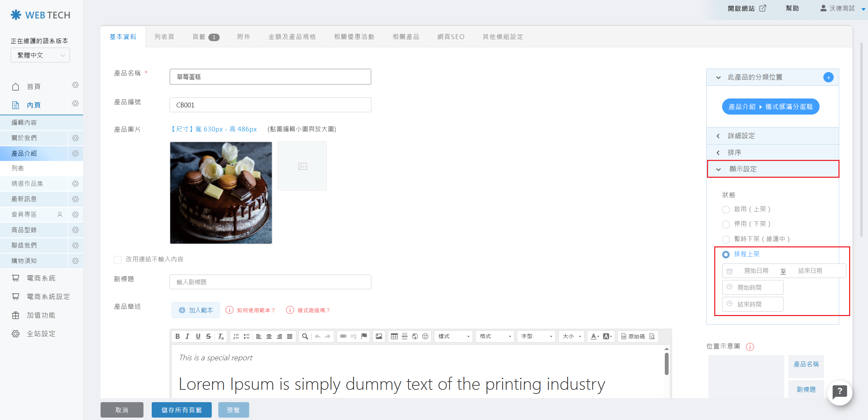
Task: Click plus icon to add category position
Action: [828, 78]
